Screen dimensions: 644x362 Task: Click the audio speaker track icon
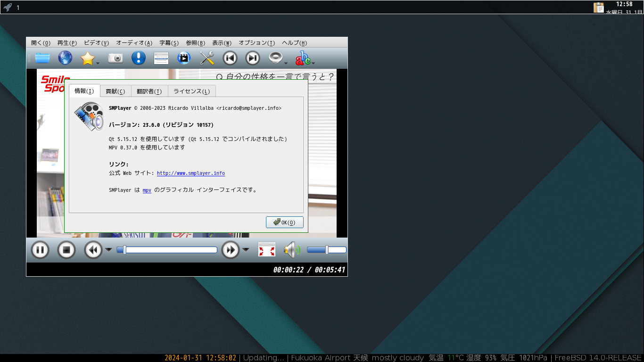tap(275, 58)
